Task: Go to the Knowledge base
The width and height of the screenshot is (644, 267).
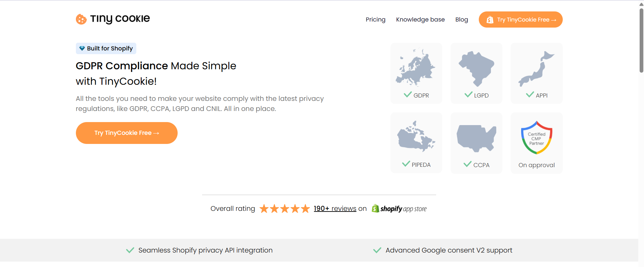Action: pos(420,20)
